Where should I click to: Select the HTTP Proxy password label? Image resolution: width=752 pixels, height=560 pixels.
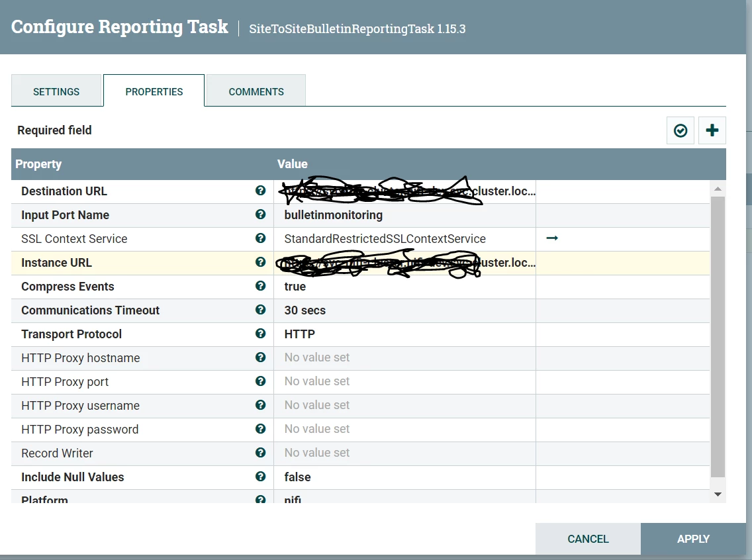79,430
